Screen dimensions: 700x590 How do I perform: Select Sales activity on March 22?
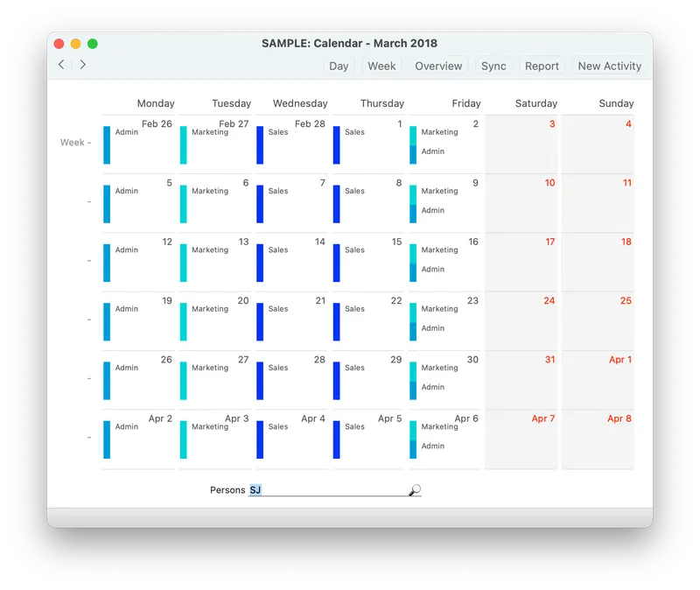[354, 309]
